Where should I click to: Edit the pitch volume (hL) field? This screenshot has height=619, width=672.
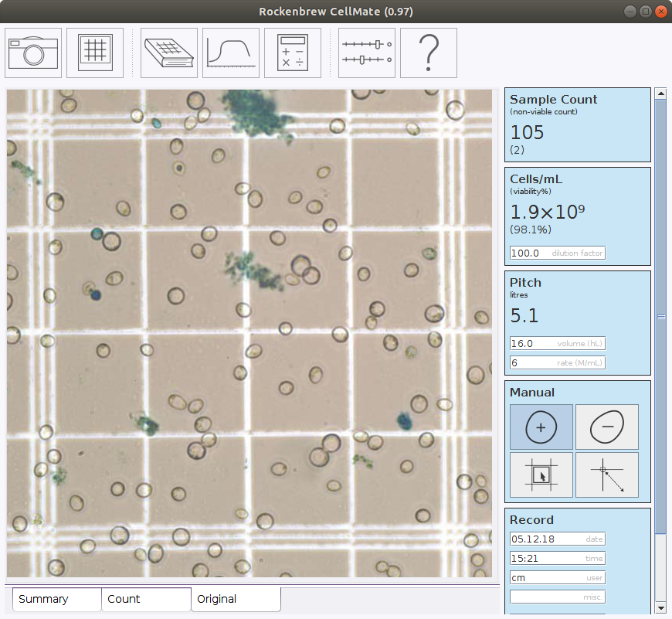coord(557,344)
